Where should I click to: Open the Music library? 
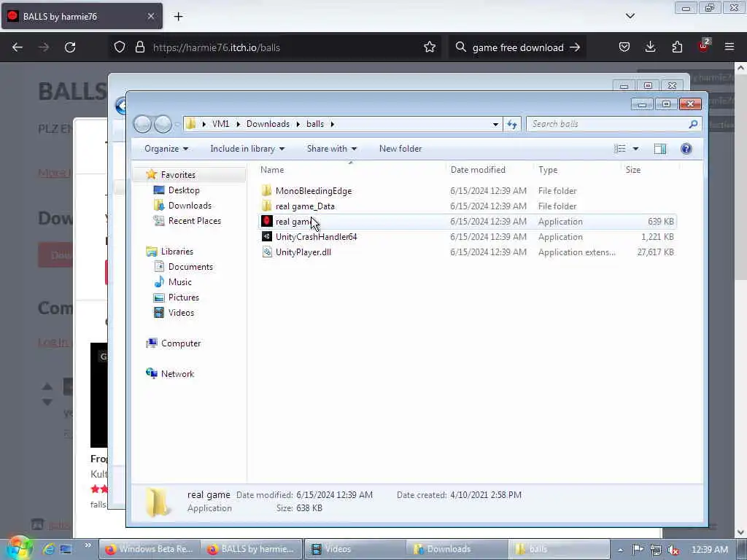coord(179,282)
